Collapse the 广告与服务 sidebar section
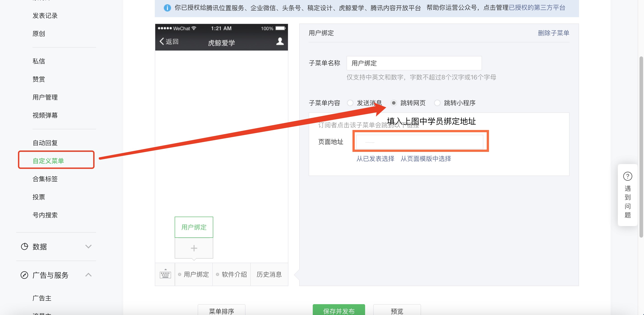This screenshot has height=315, width=644. [88, 275]
